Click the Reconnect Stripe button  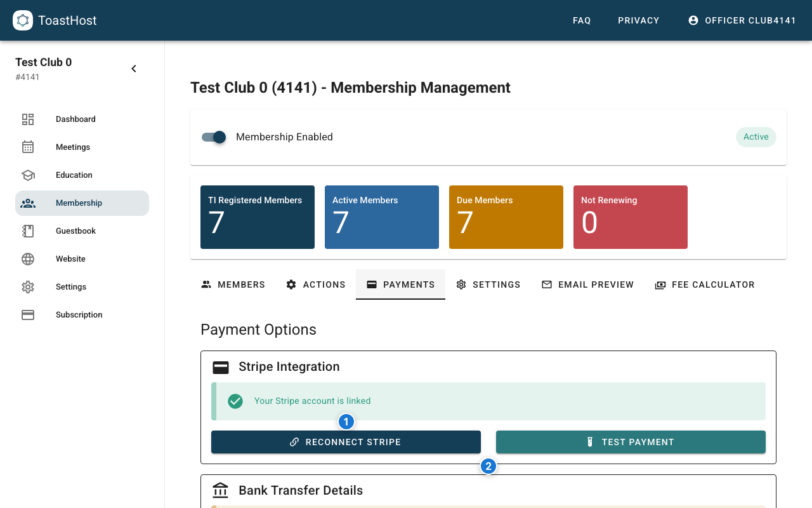point(346,442)
